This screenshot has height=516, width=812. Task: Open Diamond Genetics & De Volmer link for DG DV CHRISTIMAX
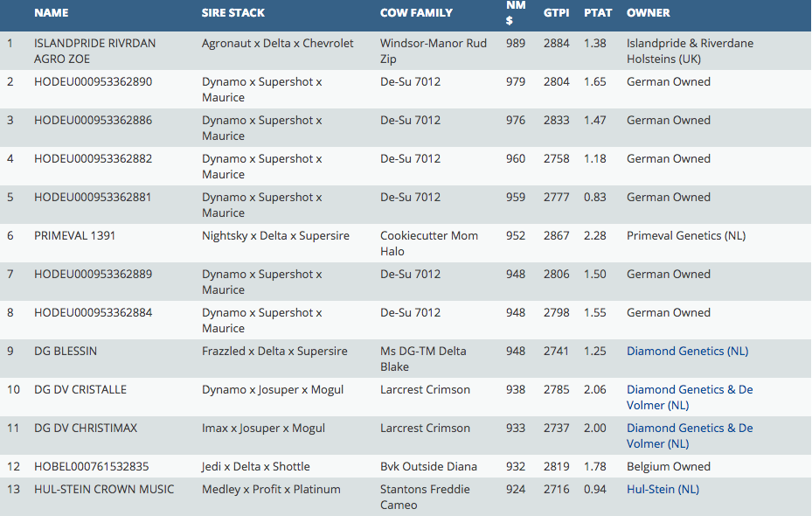(x=689, y=429)
